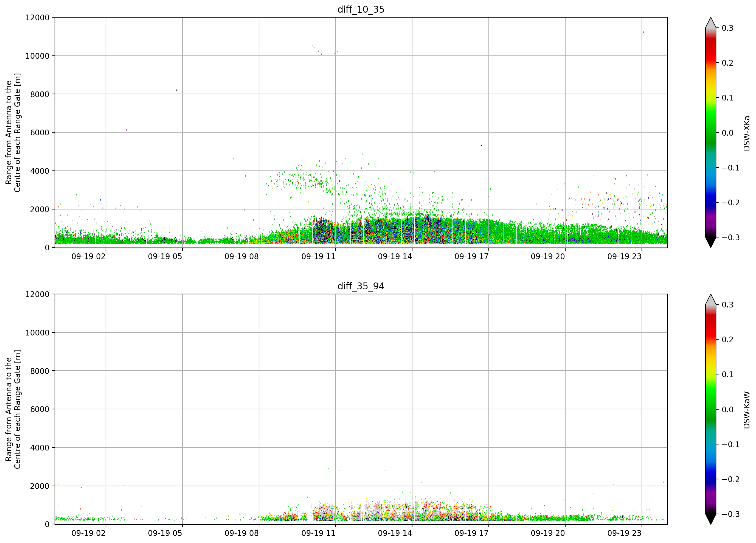Screen dimensions: 756x543
Task: Click the '09-19 02' tick in diff_10_35 plot
Action: (88, 256)
